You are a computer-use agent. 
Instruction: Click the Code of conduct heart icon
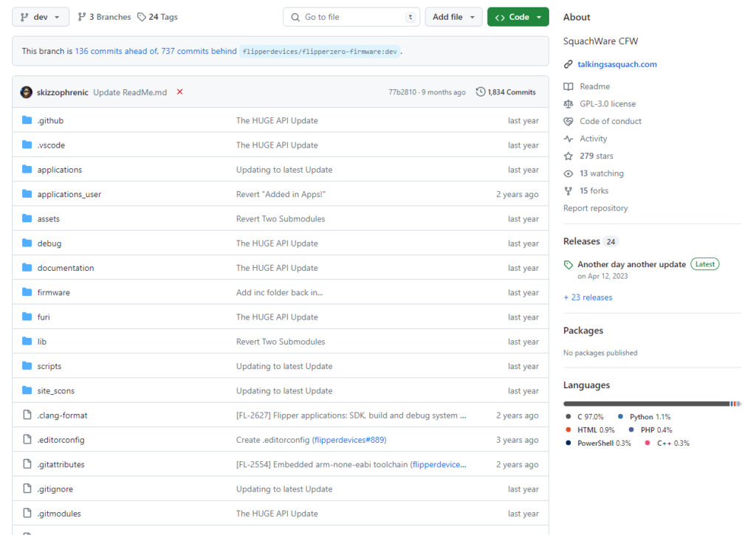point(568,121)
